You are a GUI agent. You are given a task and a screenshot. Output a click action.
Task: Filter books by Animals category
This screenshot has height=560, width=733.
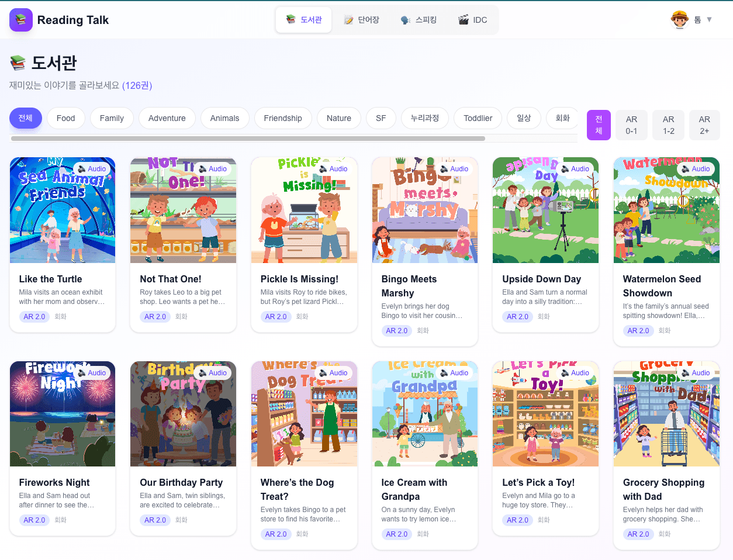click(x=224, y=118)
